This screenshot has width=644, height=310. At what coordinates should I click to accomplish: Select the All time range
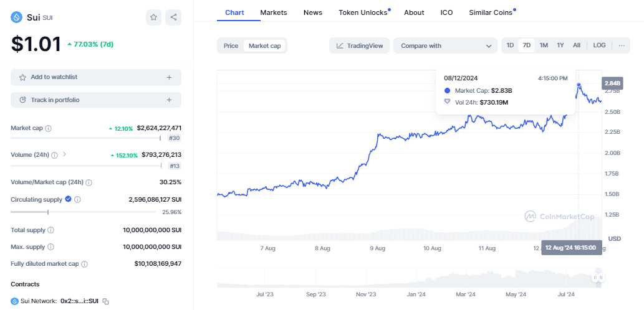pyautogui.click(x=577, y=45)
